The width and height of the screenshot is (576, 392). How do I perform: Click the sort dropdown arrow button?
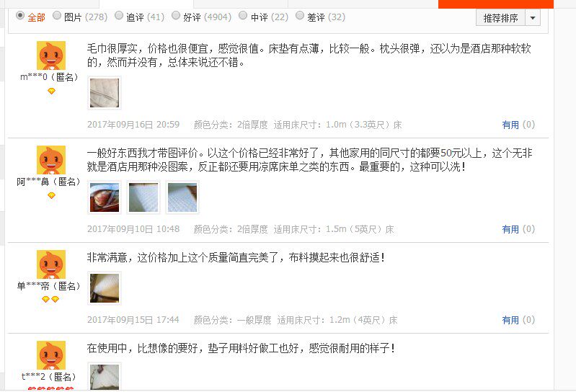point(533,17)
